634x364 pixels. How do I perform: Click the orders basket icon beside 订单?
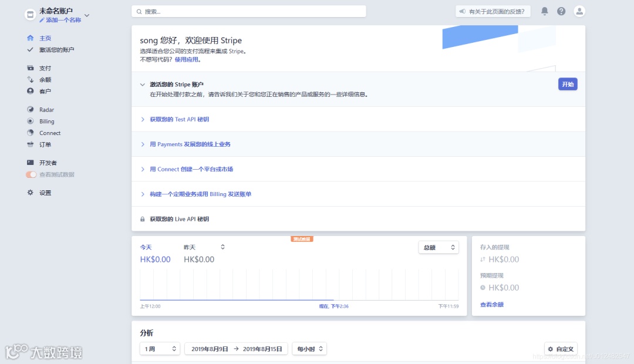pos(31,144)
